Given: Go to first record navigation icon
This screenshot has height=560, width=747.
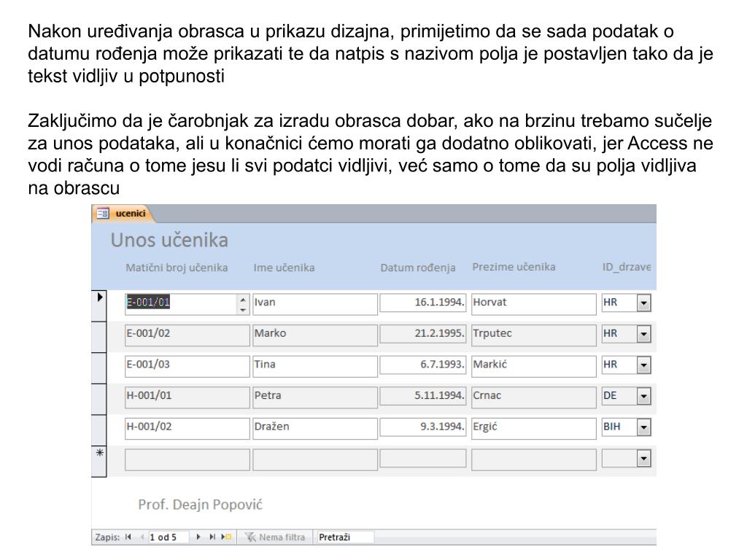Looking at the screenshot, I should coord(128,537).
